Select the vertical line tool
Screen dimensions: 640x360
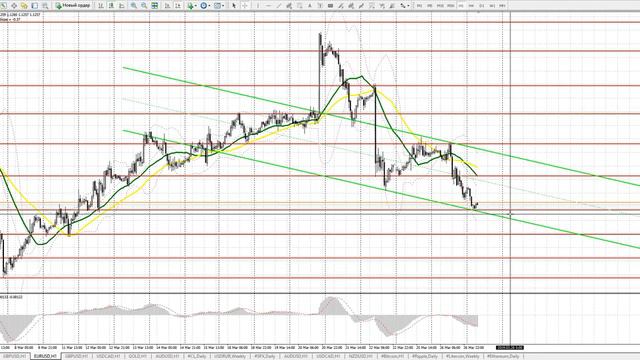coord(258,6)
